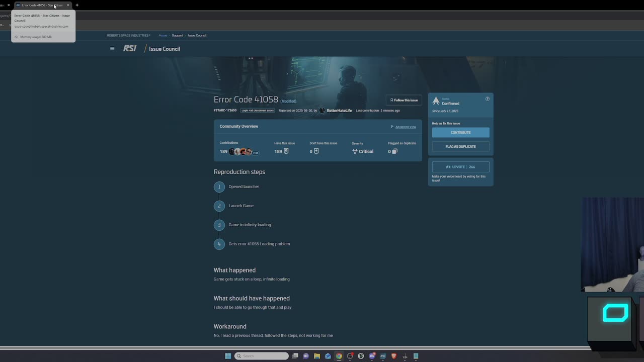
Task: Click step 'Gets error 41058 Loading problem'
Action: (x=259, y=244)
